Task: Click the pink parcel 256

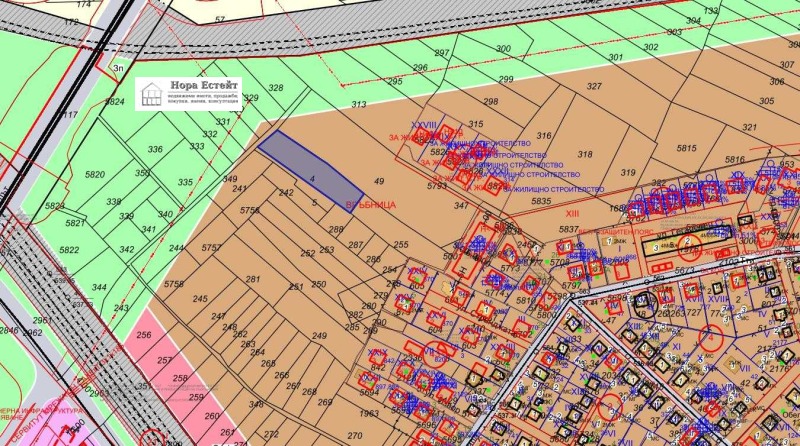Action: click(144, 336)
